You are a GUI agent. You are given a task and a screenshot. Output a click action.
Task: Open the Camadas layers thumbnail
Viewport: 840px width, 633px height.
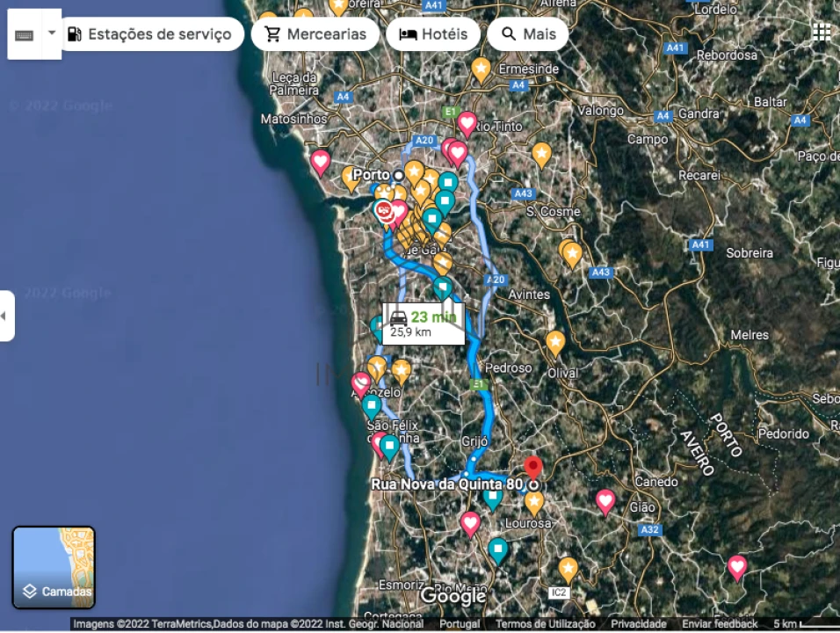click(x=54, y=567)
